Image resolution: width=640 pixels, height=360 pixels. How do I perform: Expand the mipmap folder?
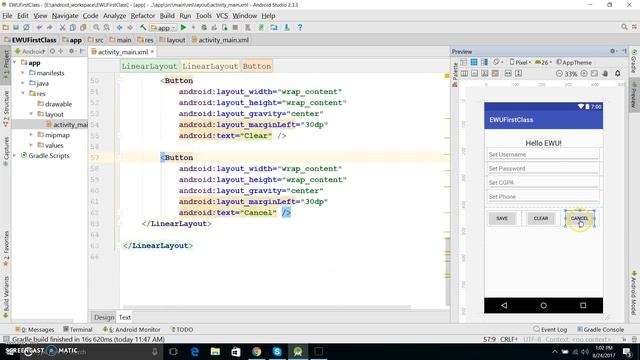(x=31, y=135)
